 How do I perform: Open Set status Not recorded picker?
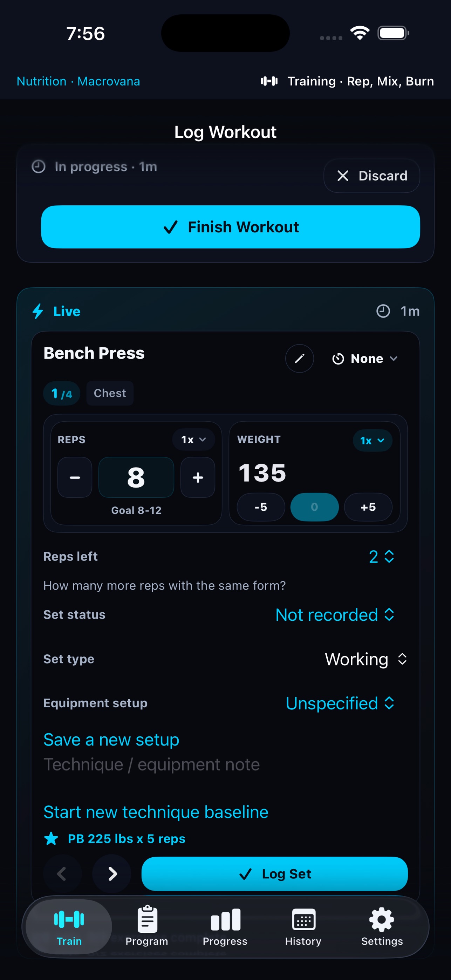click(335, 615)
